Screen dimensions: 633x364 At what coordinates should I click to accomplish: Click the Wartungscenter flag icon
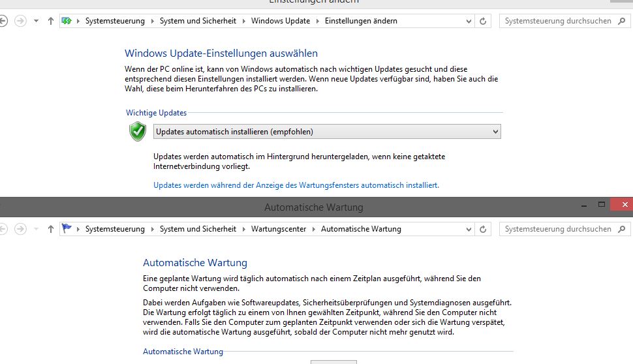point(67,228)
